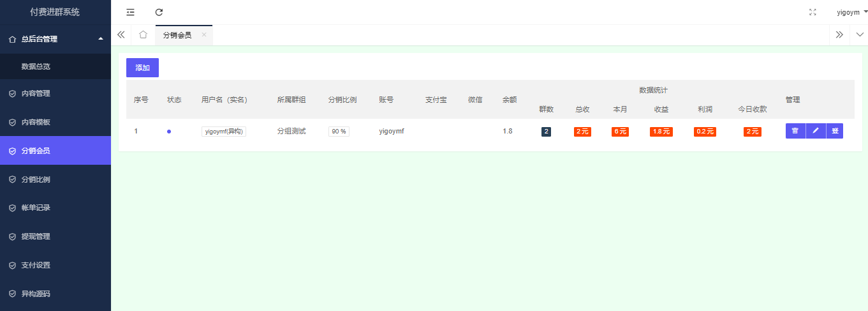
Task: Edit member yigoymf with pencil icon
Action: click(815, 131)
